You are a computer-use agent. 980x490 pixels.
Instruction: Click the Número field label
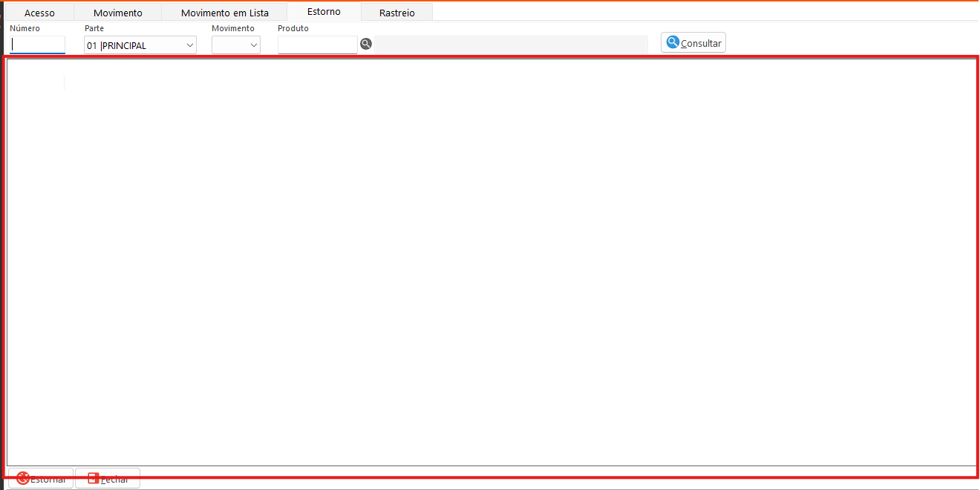24,28
